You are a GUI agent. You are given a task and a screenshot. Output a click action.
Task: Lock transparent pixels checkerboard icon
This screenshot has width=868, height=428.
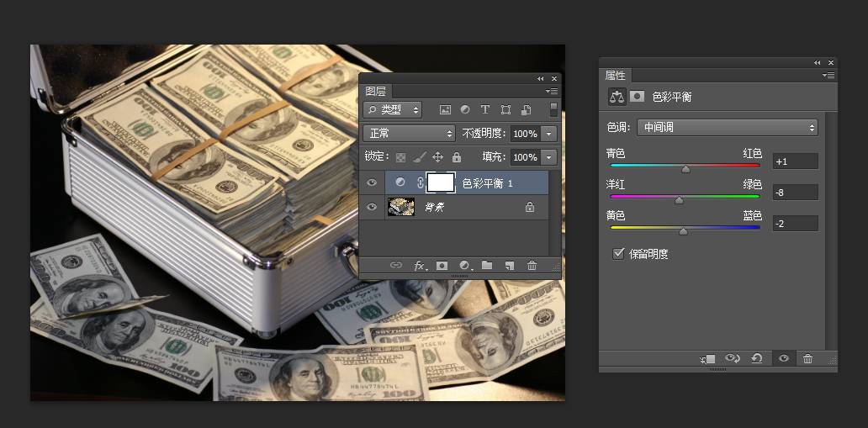[401, 157]
